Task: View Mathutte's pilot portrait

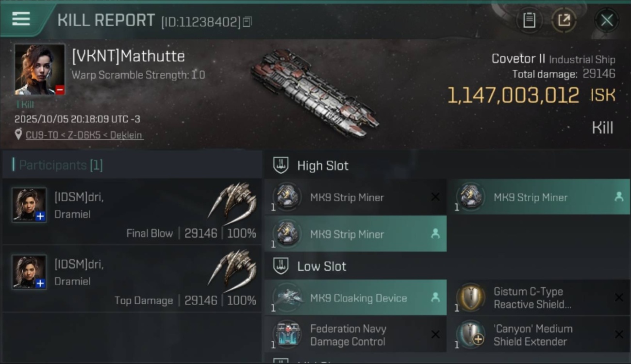Action: (39, 69)
